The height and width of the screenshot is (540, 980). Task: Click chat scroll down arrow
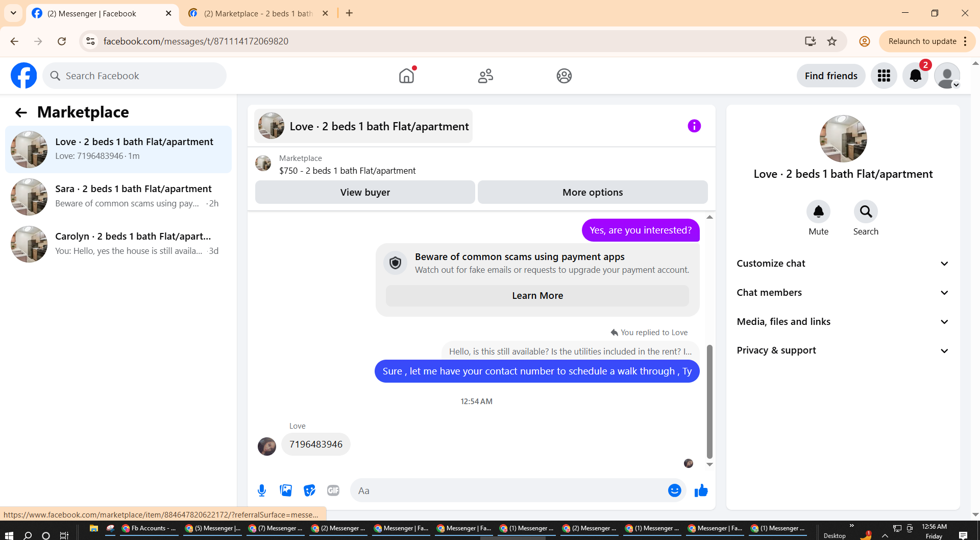point(709,464)
